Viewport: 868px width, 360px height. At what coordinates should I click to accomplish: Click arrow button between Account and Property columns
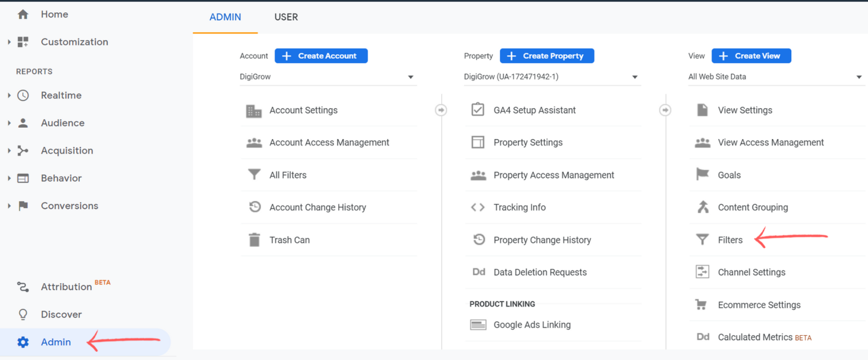coord(441,110)
